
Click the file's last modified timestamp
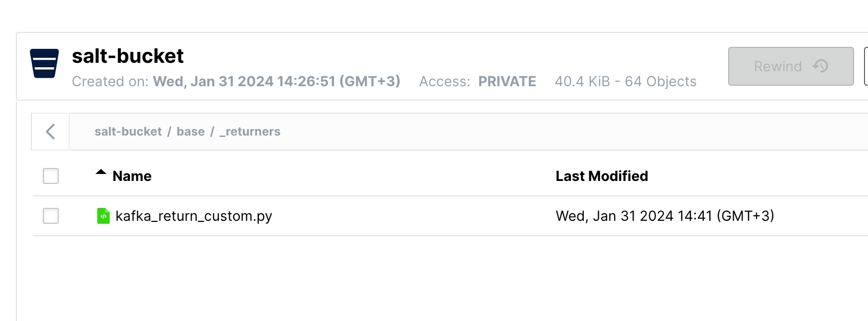pyautogui.click(x=664, y=216)
